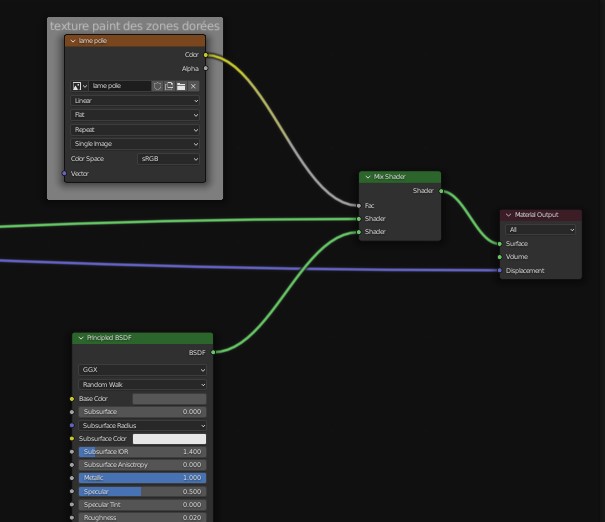Click BSDF output socket of Principled BSDF
Viewport: 605px width, 522px height.
click(213, 352)
